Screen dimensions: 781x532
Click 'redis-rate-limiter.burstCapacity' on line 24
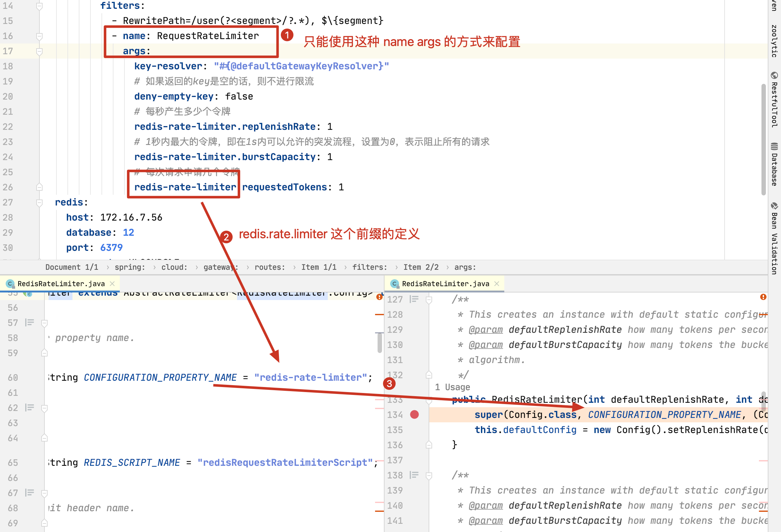tap(225, 157)
